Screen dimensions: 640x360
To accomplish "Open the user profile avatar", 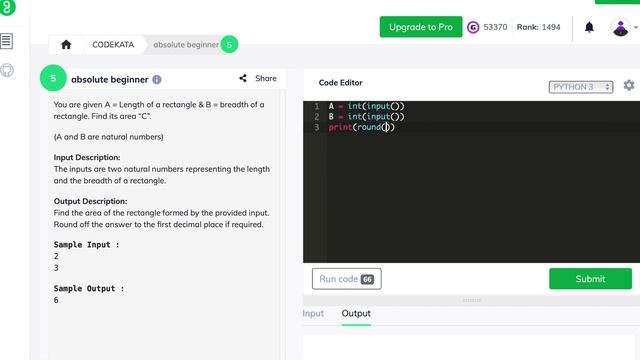I will coord(620,28).
